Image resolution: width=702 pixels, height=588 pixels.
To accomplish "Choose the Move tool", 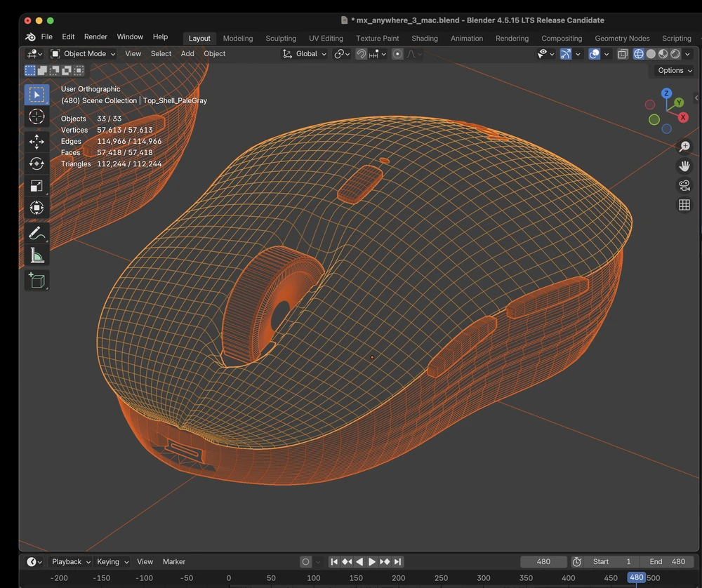I will [37, 142].
